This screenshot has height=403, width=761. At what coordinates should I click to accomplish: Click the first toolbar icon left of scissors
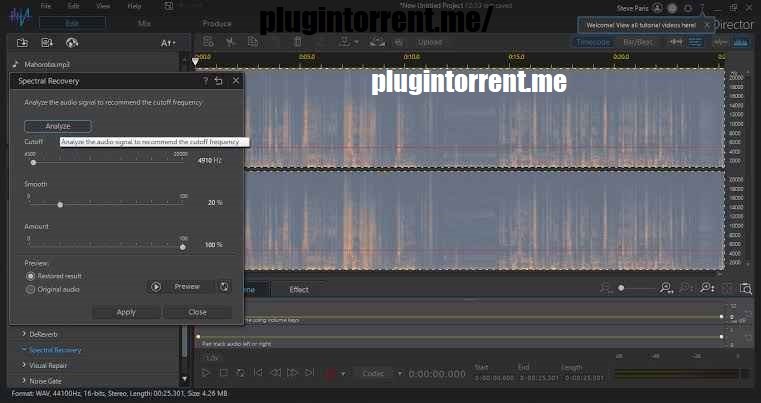click(208, 42)
